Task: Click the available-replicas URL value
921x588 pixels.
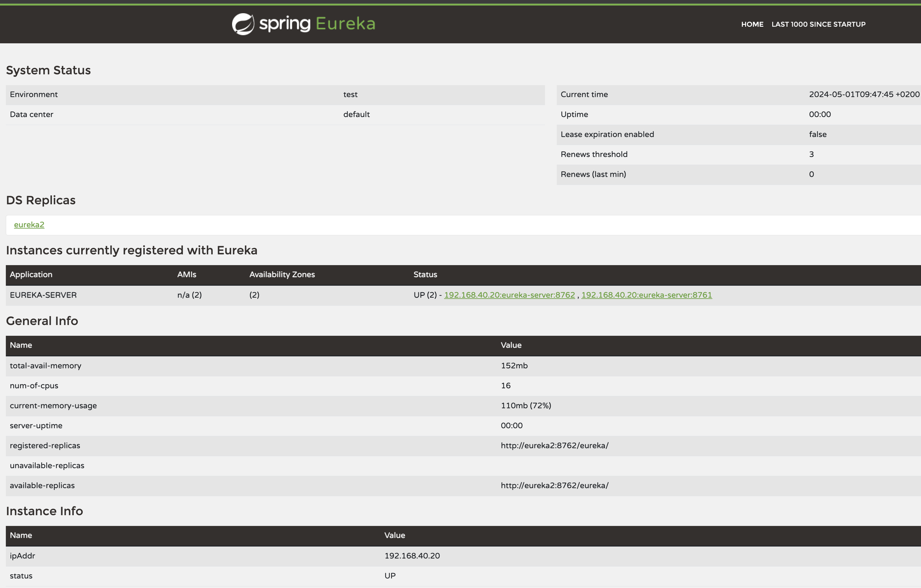Action: pyautogui.click(x=554, y=485)
